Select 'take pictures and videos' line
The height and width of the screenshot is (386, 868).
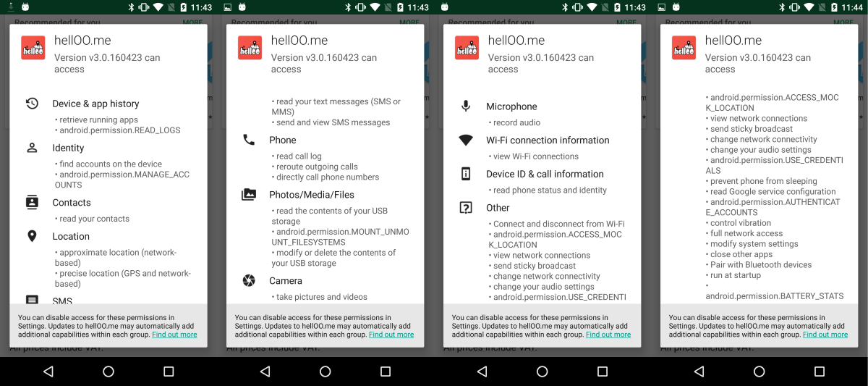click(x=319, y=297)
